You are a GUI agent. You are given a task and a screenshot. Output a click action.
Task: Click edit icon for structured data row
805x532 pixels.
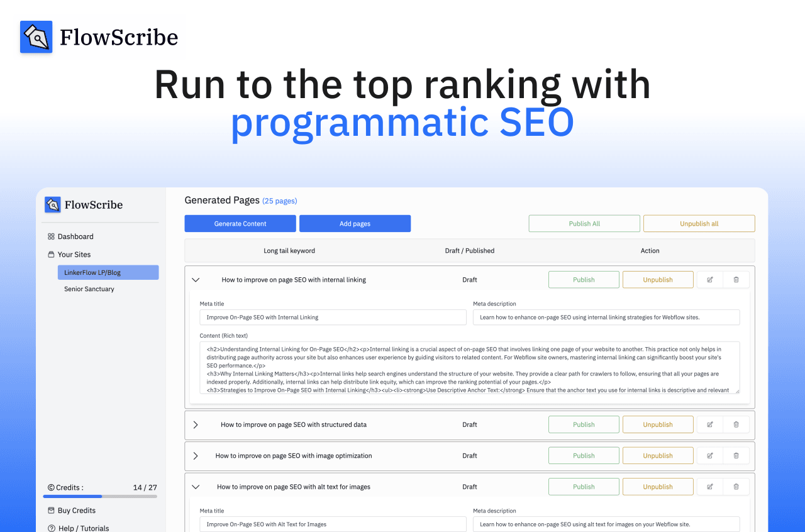(710, 424)
